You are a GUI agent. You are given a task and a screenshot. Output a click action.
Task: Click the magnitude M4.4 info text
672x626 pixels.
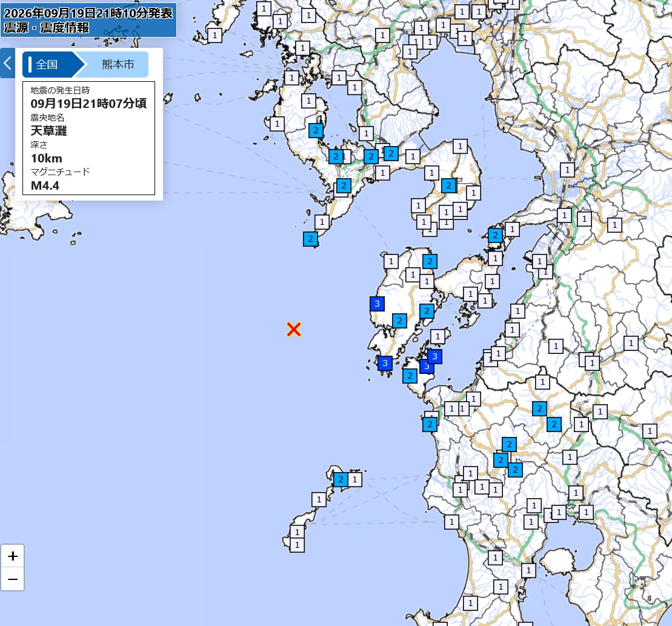(x=45, y=185)
